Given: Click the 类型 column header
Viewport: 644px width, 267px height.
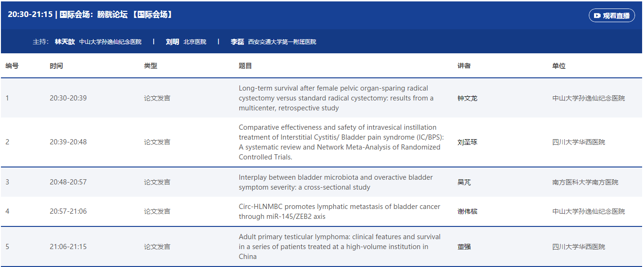Looking at the screenshot, I should [x=150, y=66].
